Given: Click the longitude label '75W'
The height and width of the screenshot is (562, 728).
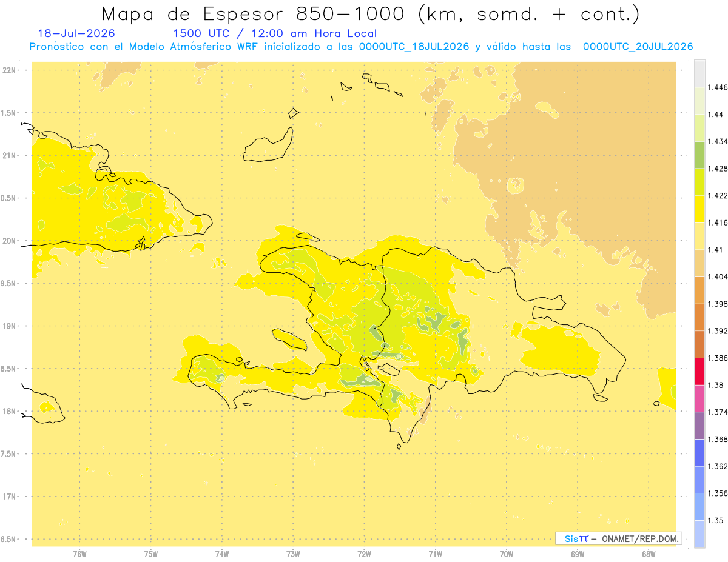Looking at the screenshot, I should click(151, 554).
